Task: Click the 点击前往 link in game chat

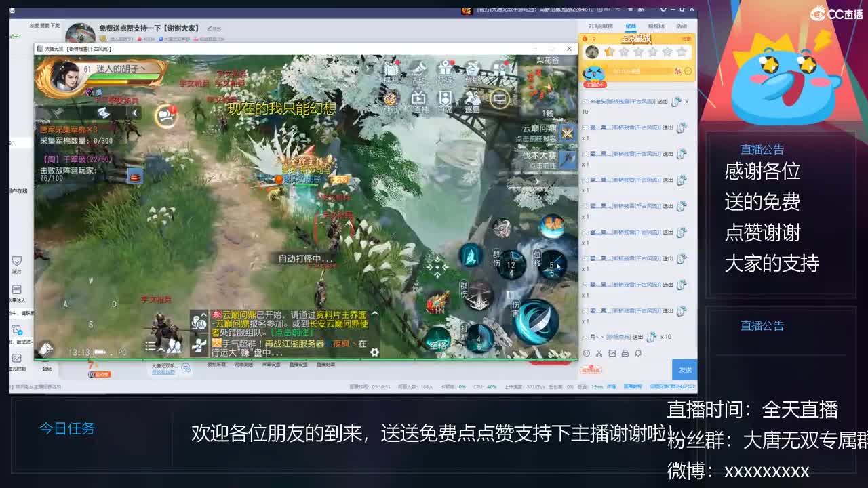Action: [293, 333]
